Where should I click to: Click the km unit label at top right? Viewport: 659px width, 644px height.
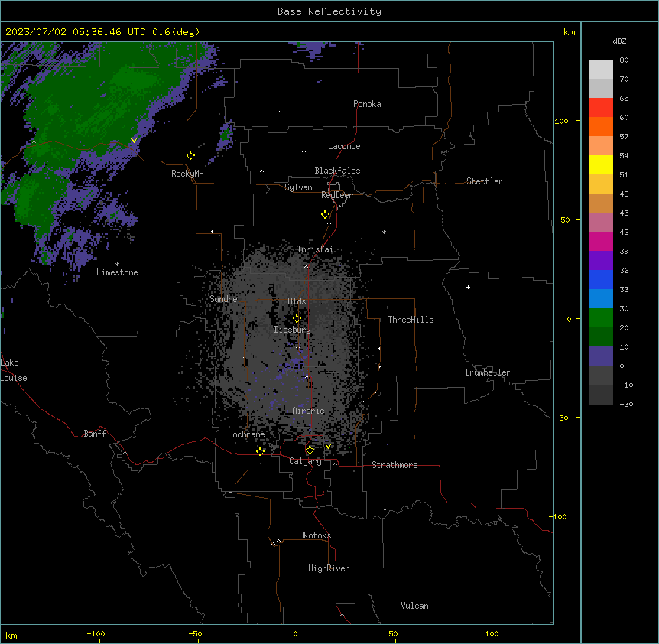coord(569,32)
